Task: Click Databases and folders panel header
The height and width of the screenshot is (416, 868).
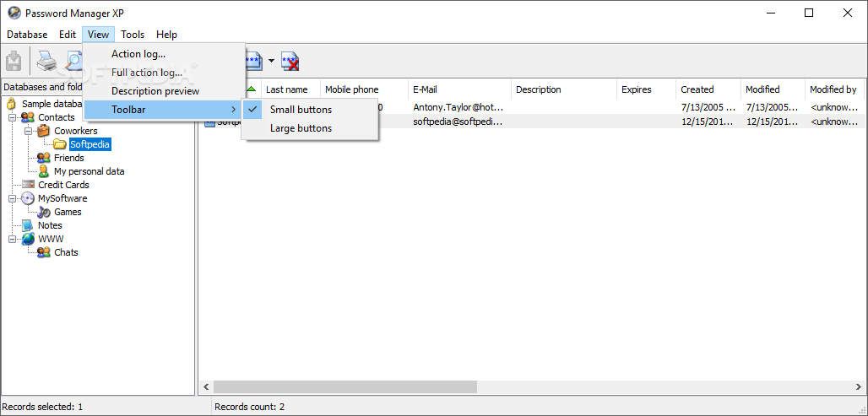Action: click(43, 88)
